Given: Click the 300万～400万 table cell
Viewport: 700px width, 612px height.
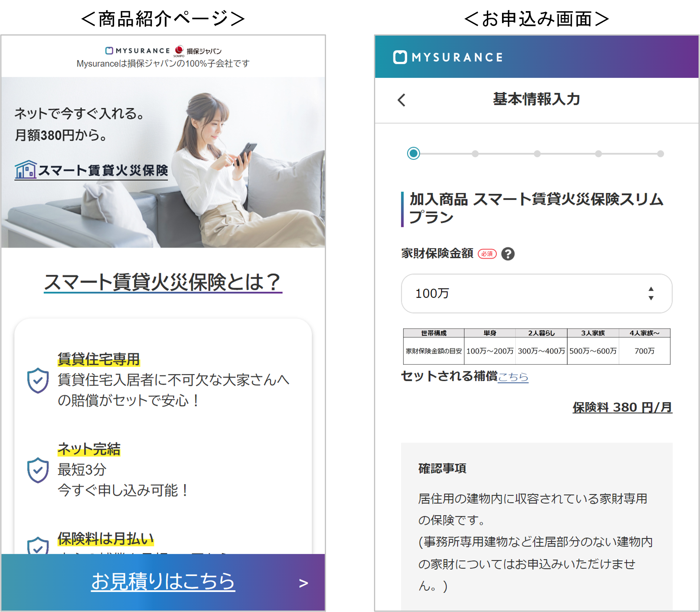Looking at the screenshot, I should 541,351.
